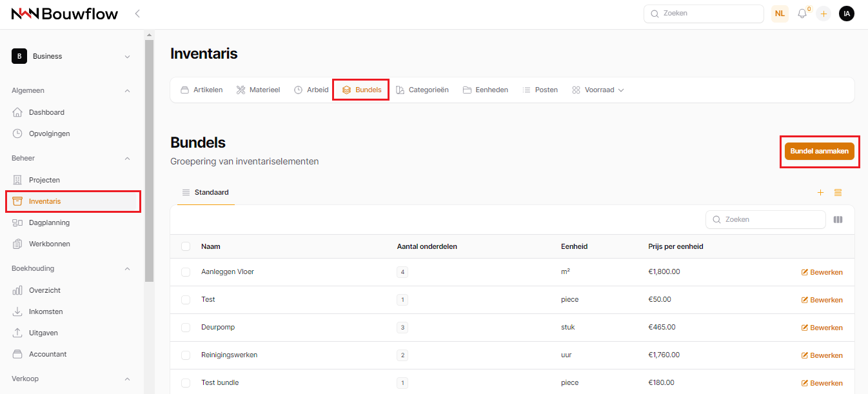Viewport: 868px width, 394px height.
Task: Open the Business workspace selector
Action: (x=71, y=57)
